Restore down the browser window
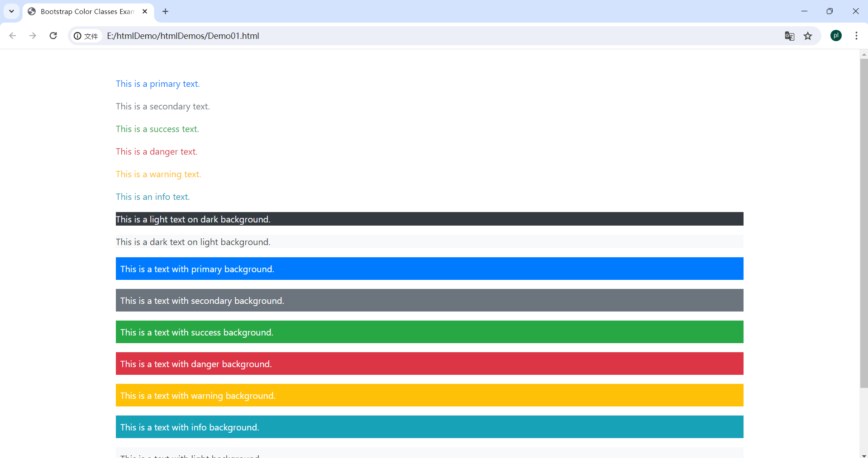868x458 pixels. [x=830, y=11]
